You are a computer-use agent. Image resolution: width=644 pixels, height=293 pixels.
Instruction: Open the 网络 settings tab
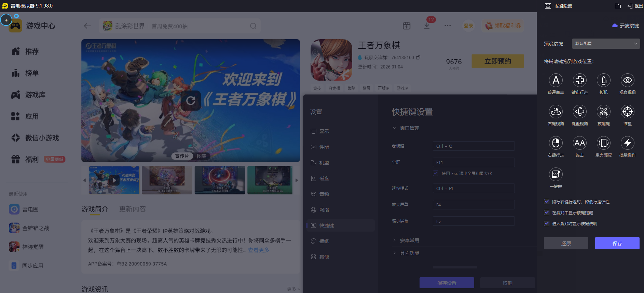[x=341, y=210]
